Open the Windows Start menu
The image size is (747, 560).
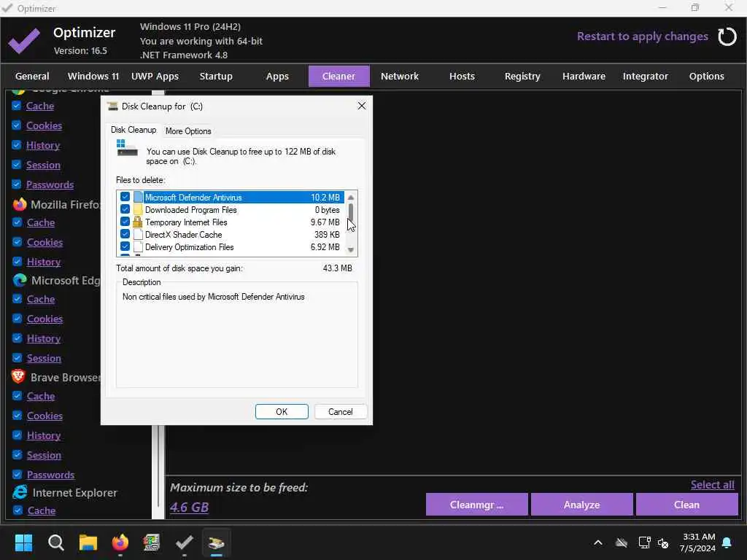click(x=23, y=542)
